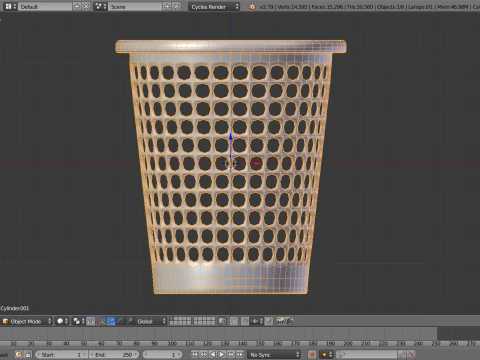Select the first scene layer button

(173, 319)
